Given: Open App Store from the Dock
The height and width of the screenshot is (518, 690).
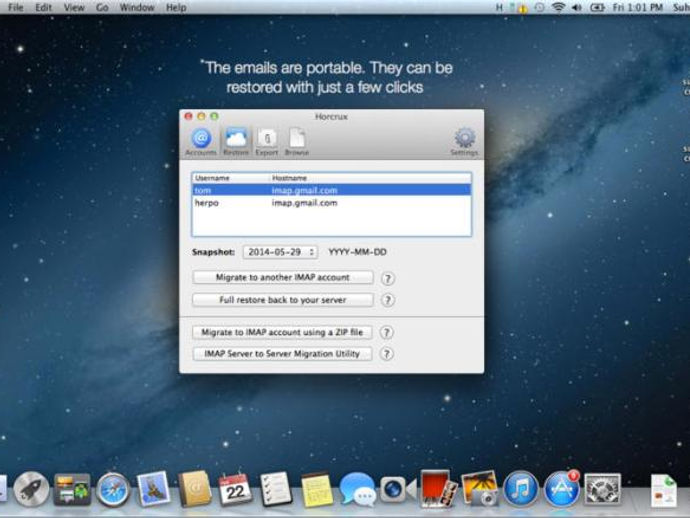Looking at the screenshot, I should (562, 489).
